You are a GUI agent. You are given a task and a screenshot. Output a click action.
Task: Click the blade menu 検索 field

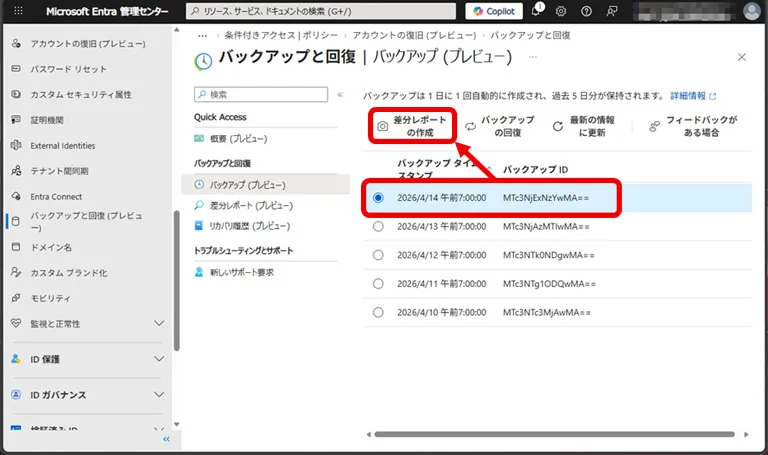click(x=261, y=95)
